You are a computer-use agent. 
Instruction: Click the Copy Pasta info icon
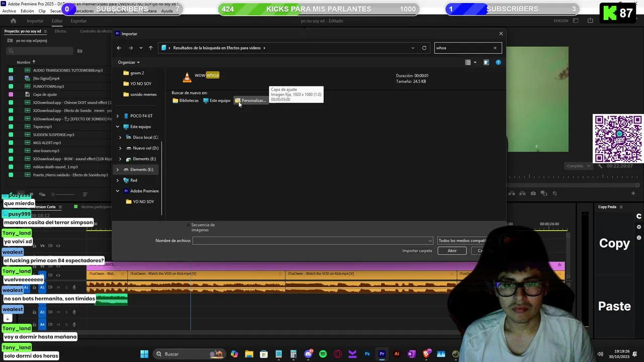click(x=639, y=237)
